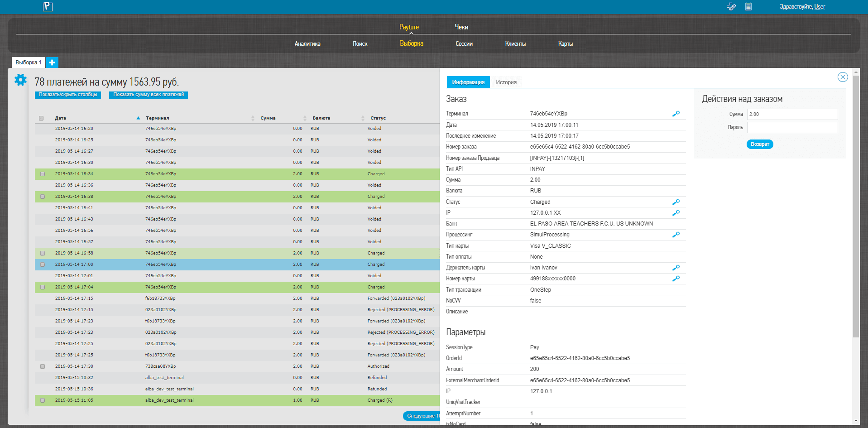Image resolution: width=868 pixels, height=428 pixels.
Task: Go to Аналитика section
Action: (x=307, y=44)
